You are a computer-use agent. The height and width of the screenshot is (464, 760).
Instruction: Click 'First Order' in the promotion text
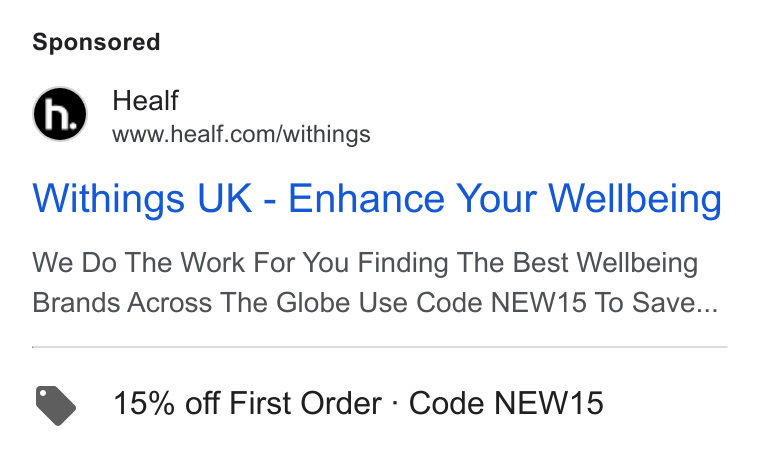coord(305,403)
